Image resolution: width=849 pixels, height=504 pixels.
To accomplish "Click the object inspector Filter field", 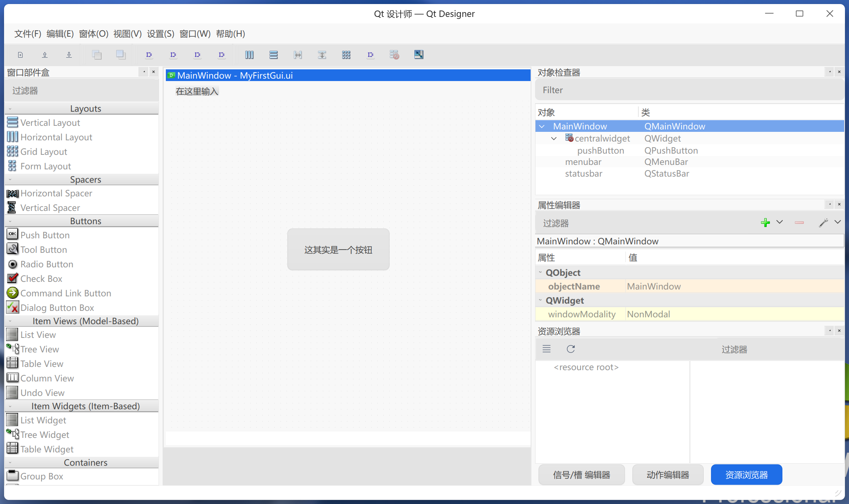I will click(690, 90).
